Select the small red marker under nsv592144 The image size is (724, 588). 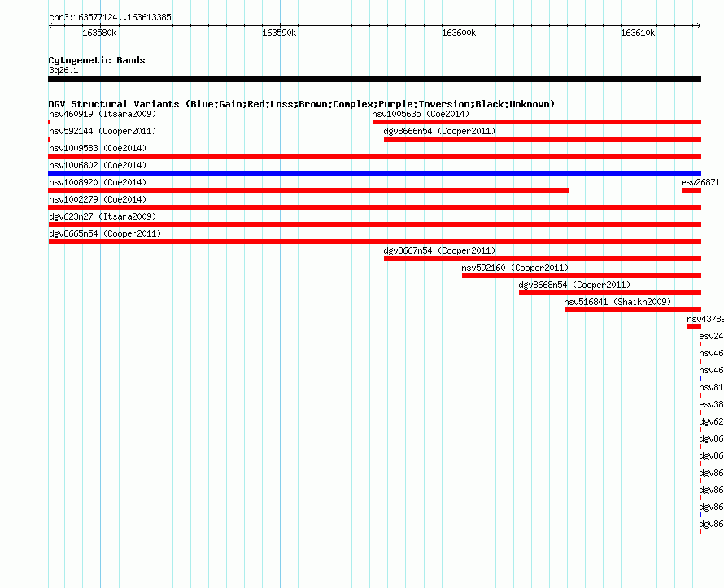(49, 139)
